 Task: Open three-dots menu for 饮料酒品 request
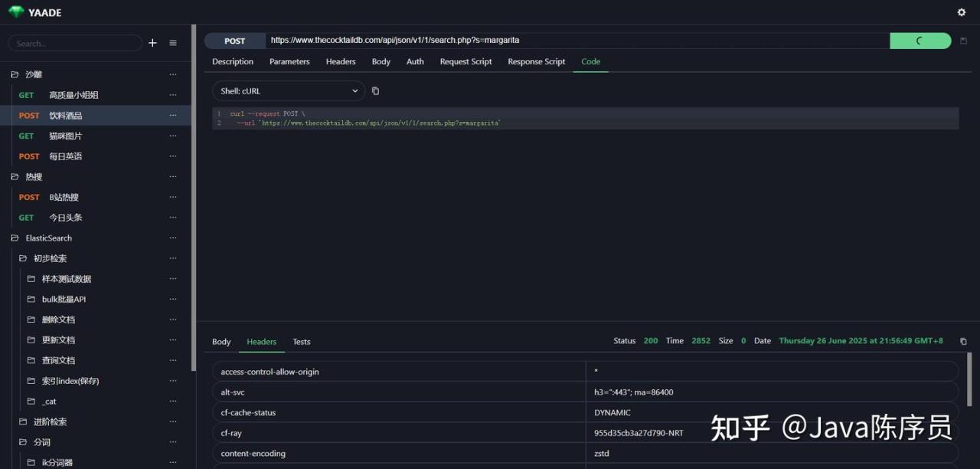point(173,116)
